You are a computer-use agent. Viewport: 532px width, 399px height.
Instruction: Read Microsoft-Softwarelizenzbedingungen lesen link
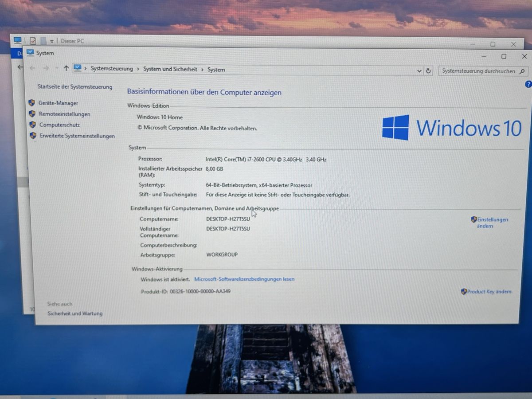point(244,279)
